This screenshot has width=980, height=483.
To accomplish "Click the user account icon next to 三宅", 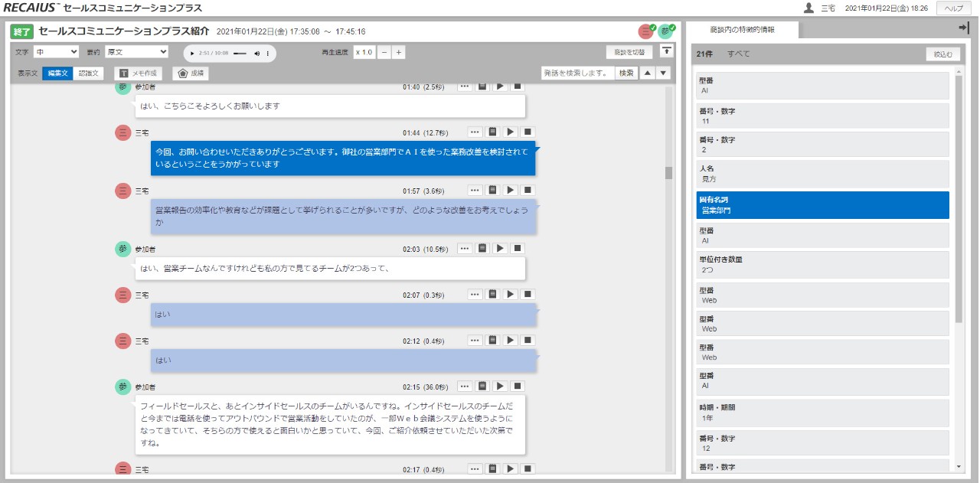I will click(x=808, y=8).
